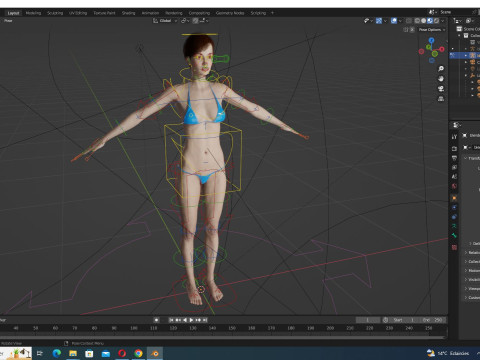Click frame 150 on the timeline ruler
The width and height of the screenshot is (480, 360).
(x=232, y=328)
